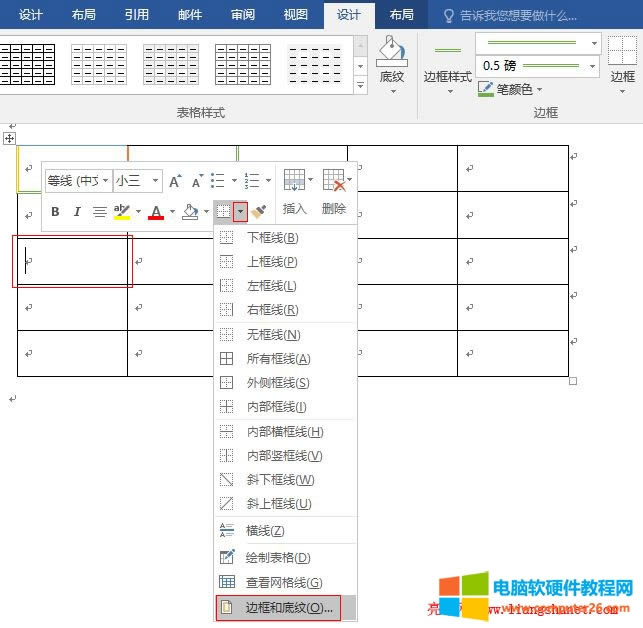Move to the next table styles row

pyautogui.click(x=360, y=66)
